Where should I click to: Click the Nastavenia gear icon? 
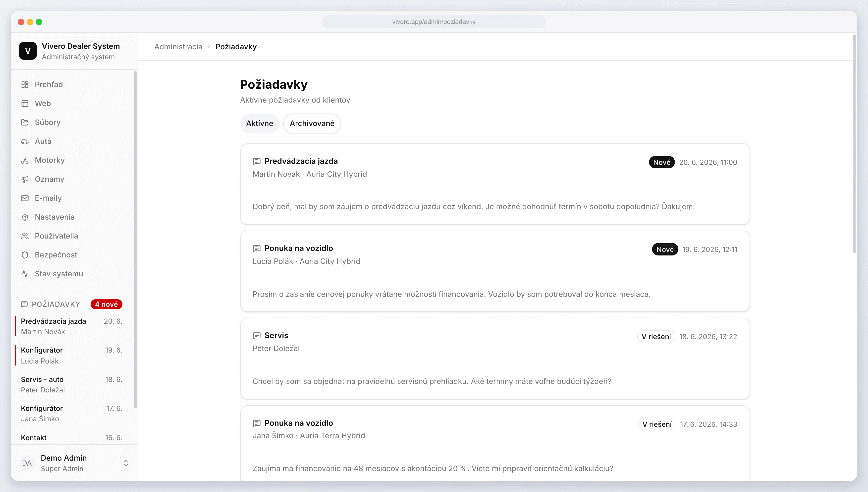(25, 217)
